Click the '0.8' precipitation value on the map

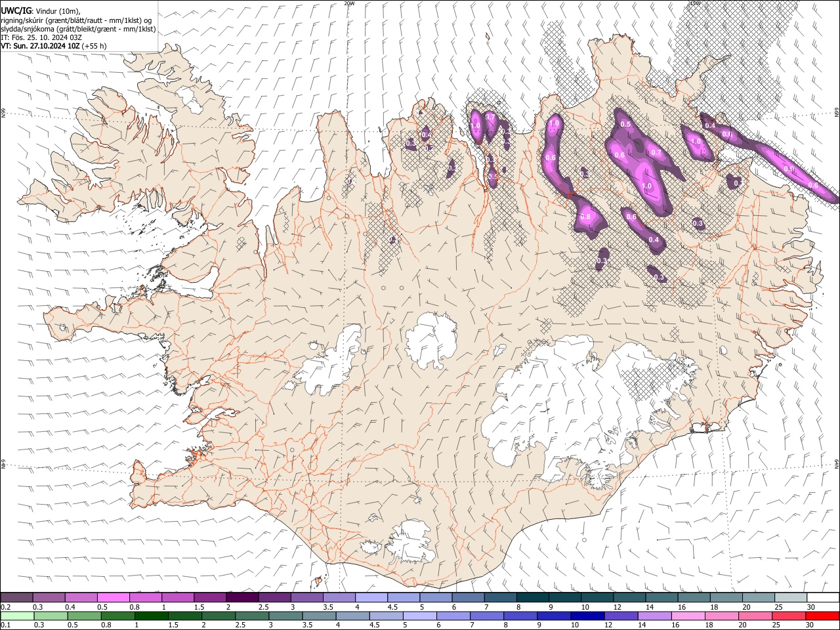point(585,217)
